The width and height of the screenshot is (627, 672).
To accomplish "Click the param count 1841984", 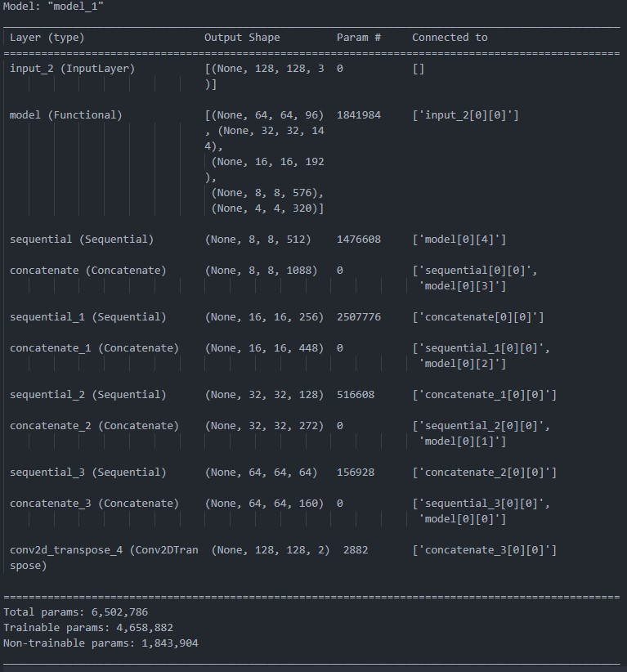I will 359,115.
